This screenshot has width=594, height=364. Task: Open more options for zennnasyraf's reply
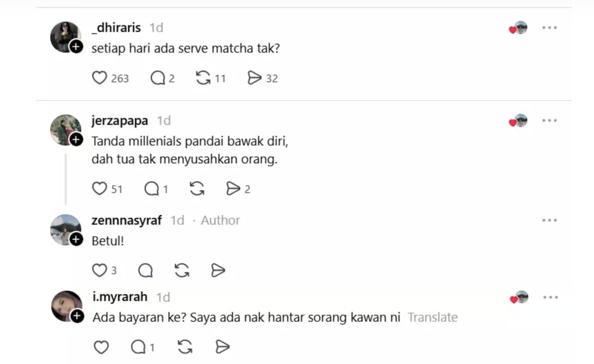549,220
